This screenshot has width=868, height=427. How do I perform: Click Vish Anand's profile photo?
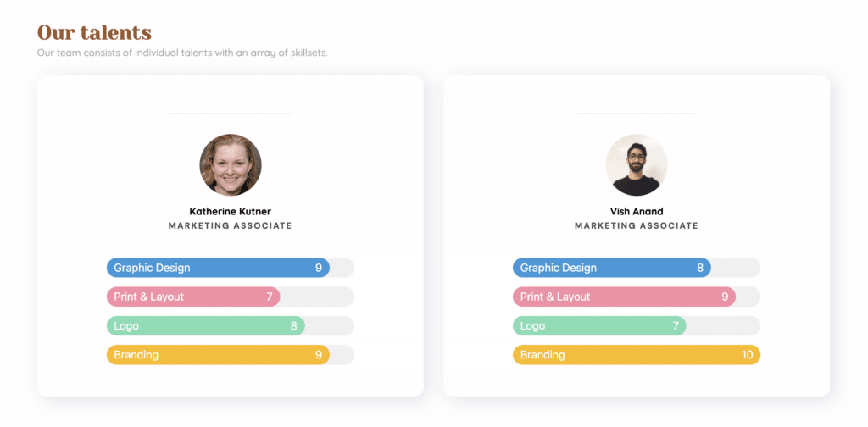[x=637, y=165]
